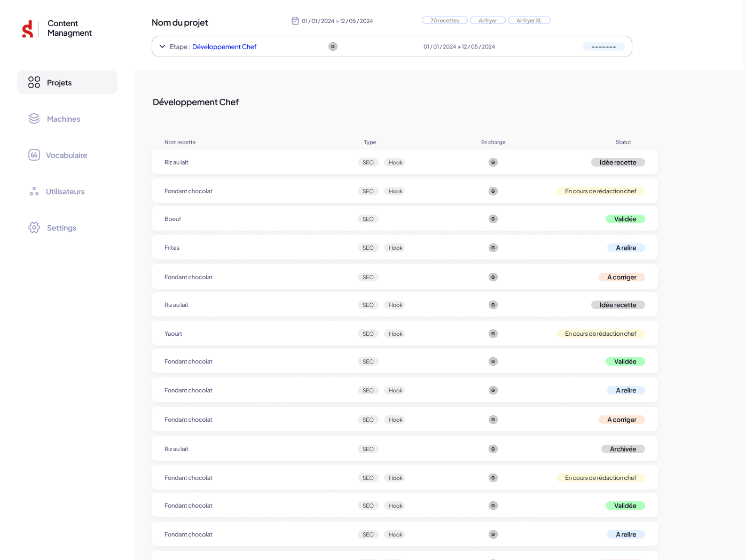745x560 pixels.
Task: Click the red S logo icon
Action: 28,29
